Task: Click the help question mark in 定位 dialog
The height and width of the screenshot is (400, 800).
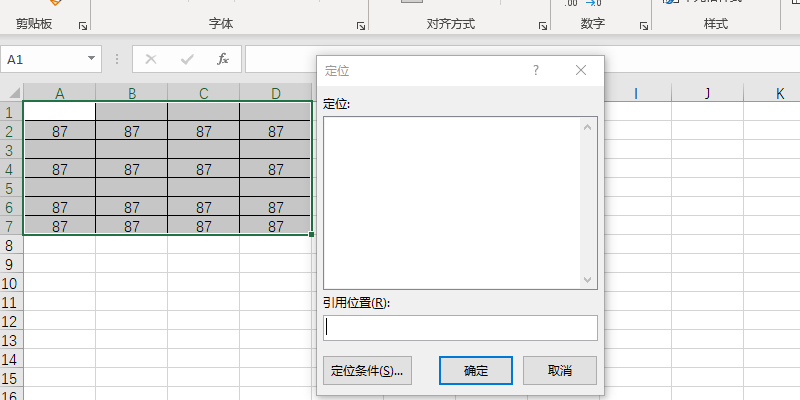Action: click(x=536, y=70)
